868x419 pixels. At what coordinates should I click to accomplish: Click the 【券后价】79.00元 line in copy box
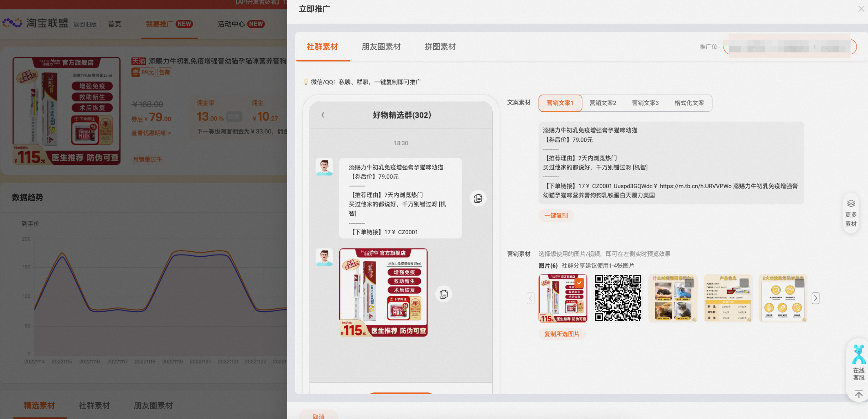[x=568, y=140]
